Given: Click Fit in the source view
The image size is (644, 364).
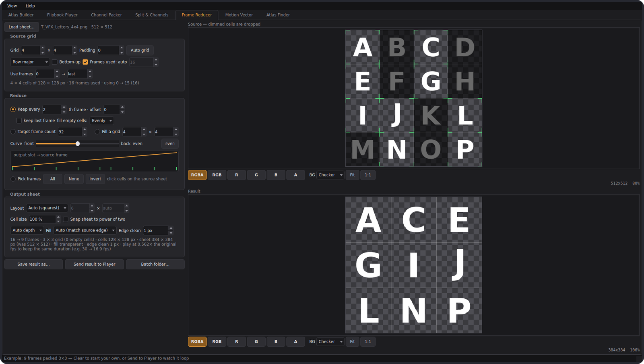Looking at the screenshot, I should pyautogui.click(x=353, y=175).
